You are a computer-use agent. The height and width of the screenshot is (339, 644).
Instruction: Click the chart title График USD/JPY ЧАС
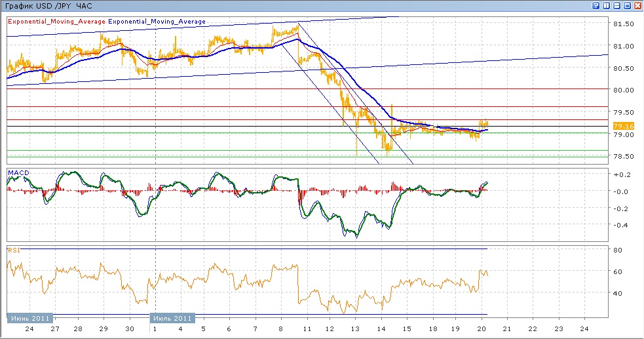coord(49,5)
